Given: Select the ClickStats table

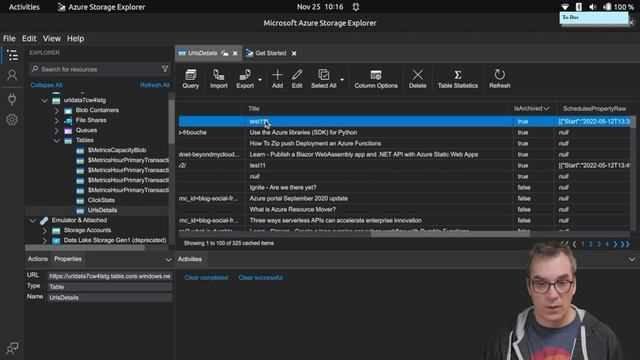Looking at the screenshot, I should point(101,200).
